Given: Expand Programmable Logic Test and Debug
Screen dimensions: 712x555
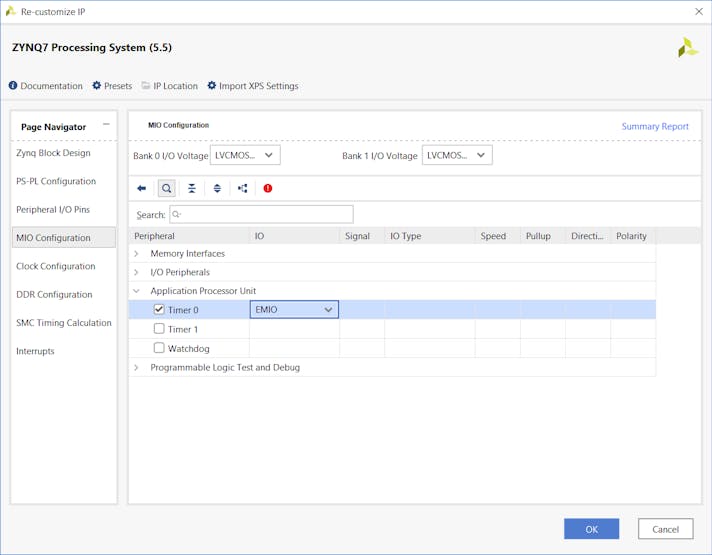Looking at the screenshot, I should tap(136, 367).
